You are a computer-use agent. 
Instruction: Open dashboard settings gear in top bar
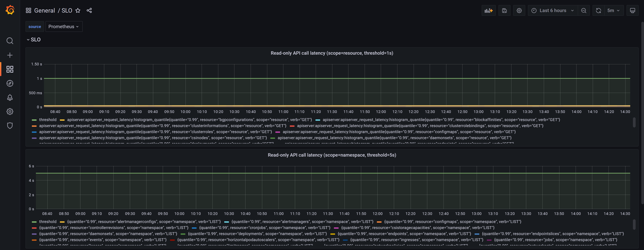(x=519, y=11)
